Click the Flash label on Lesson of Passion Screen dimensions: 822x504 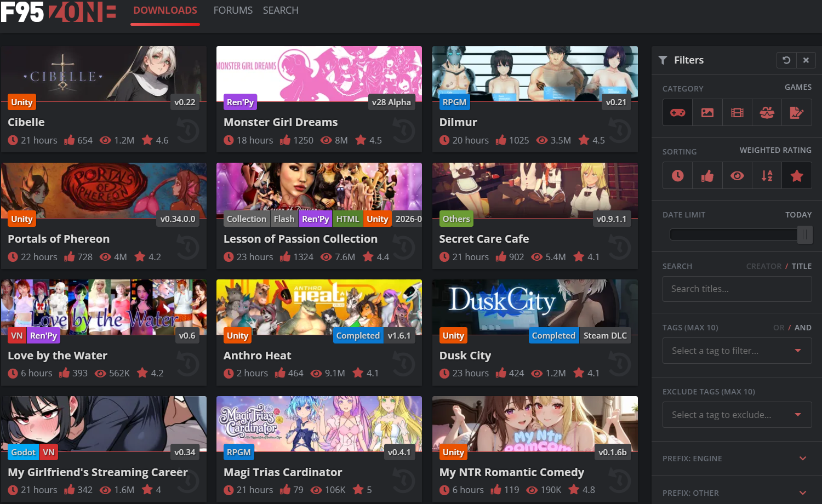click(x=284, y=219)
